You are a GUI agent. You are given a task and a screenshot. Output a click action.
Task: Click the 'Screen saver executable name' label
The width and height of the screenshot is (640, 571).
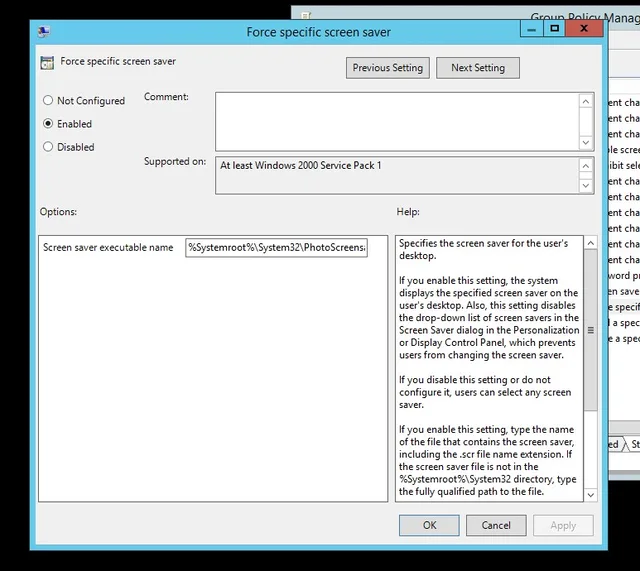tap(108, 247)
